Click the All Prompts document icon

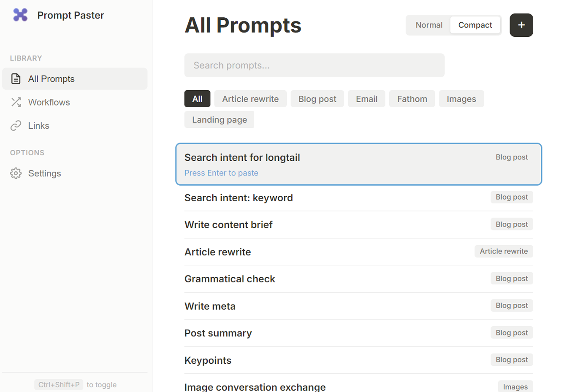(x=16, y=78)
